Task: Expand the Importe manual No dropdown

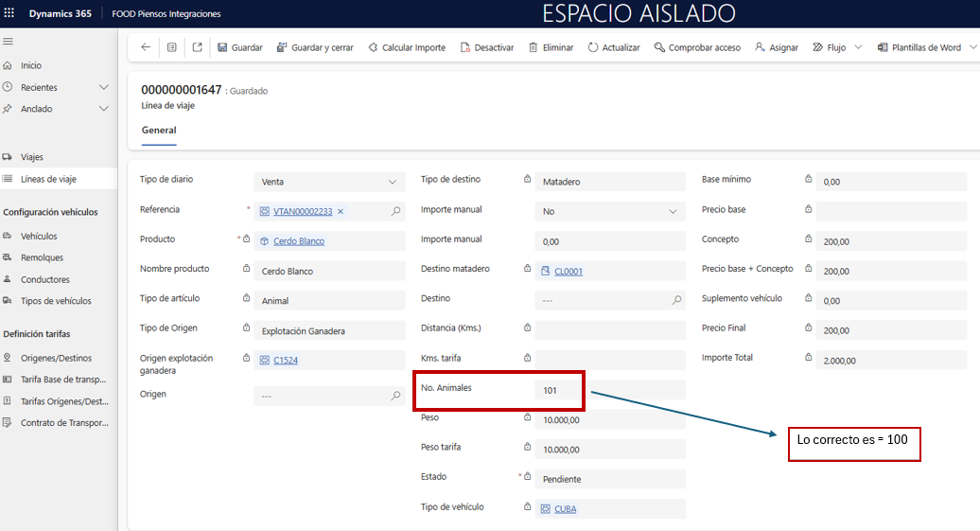Action: point(673,212)
